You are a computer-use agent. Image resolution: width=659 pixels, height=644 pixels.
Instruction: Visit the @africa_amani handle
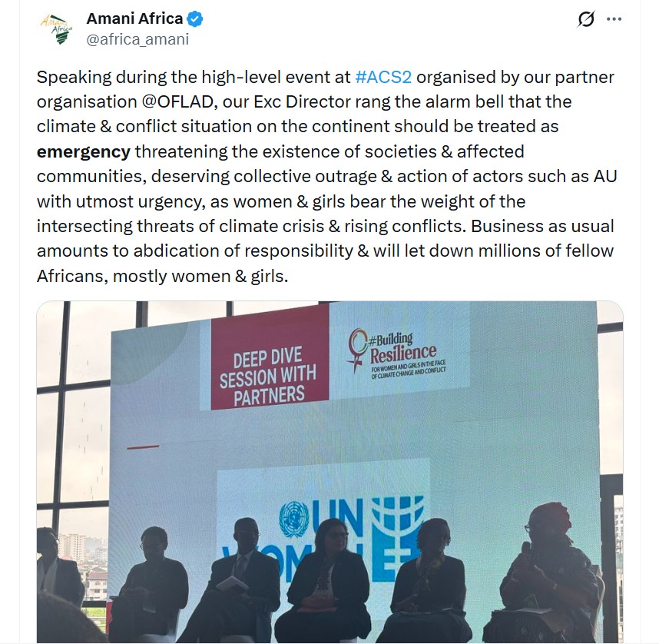[137, 39]
